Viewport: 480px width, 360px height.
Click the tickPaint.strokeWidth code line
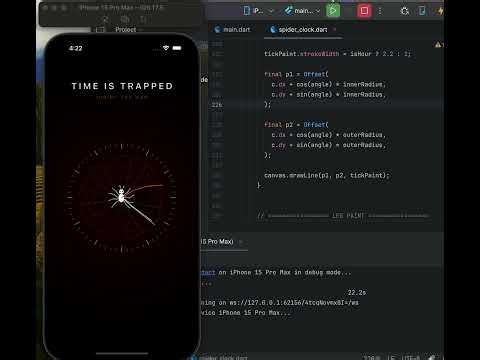(x=337, y=54)
